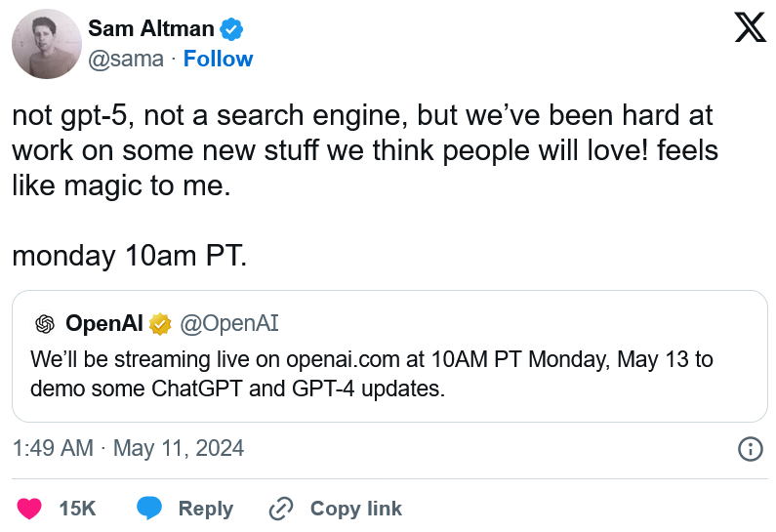Viewport: 776px width, 532px height.
Task: Open the @sama handle link
Action: [126, 60]
